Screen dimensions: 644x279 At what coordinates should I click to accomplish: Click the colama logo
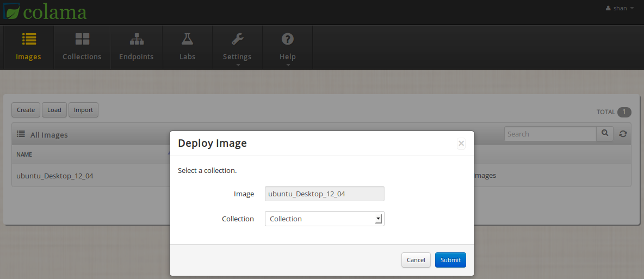click(x=45, y=11)
